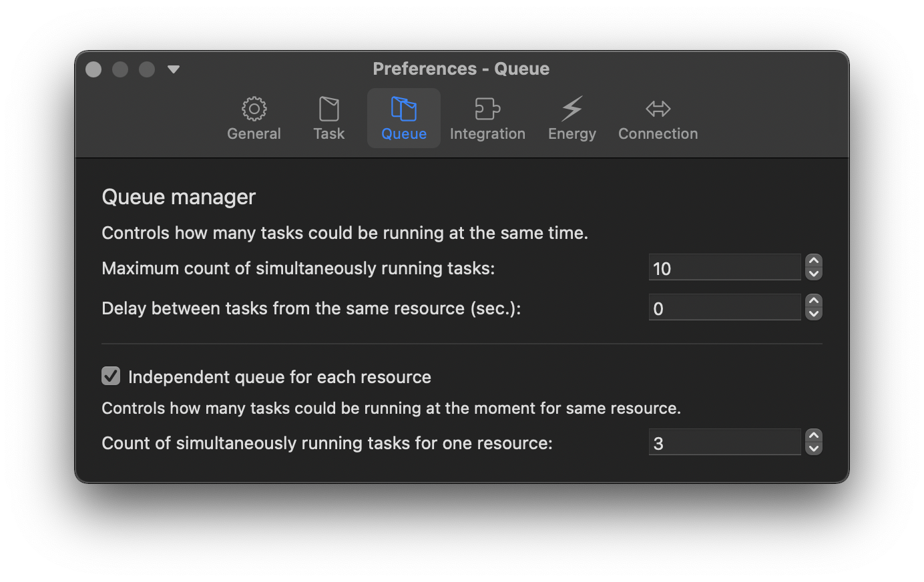Increase delay between tasks from same resource
The width and height of the screenshot is (924, 582).
coord(813,301)
